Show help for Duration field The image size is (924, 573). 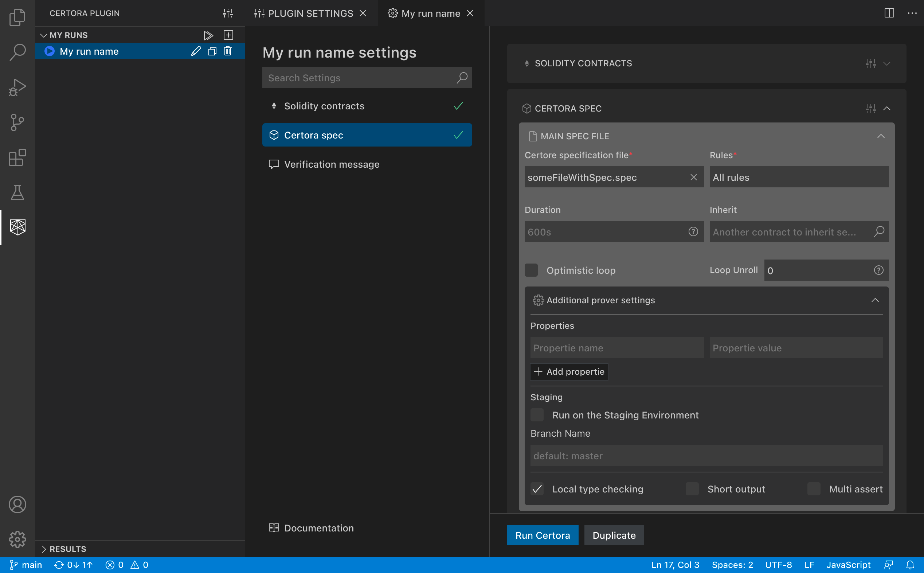[x=693, y=231]
